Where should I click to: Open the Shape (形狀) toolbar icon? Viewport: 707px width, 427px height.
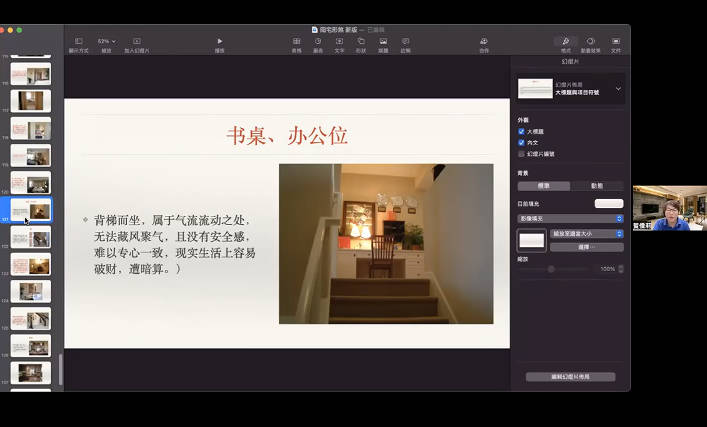361,41
